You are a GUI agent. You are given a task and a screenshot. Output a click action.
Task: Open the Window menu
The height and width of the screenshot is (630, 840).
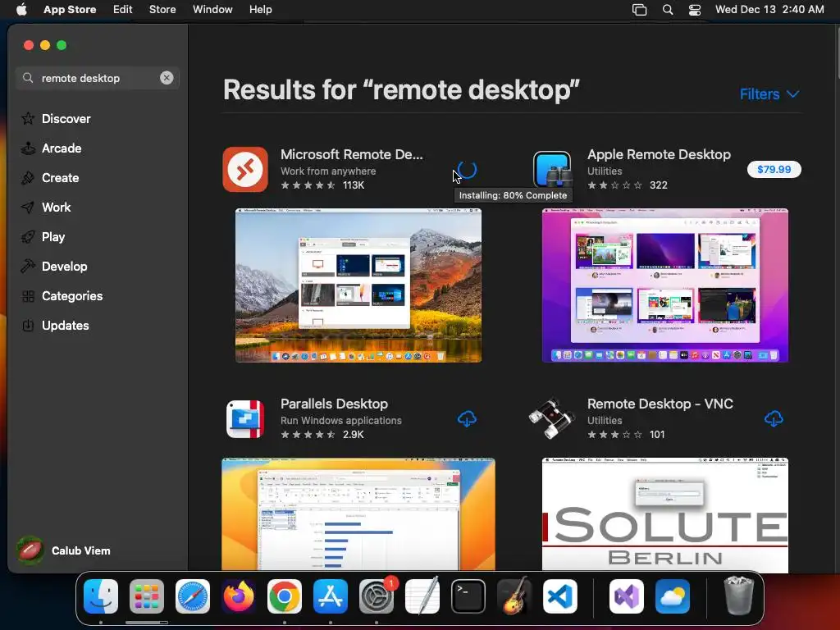[212, 10]
